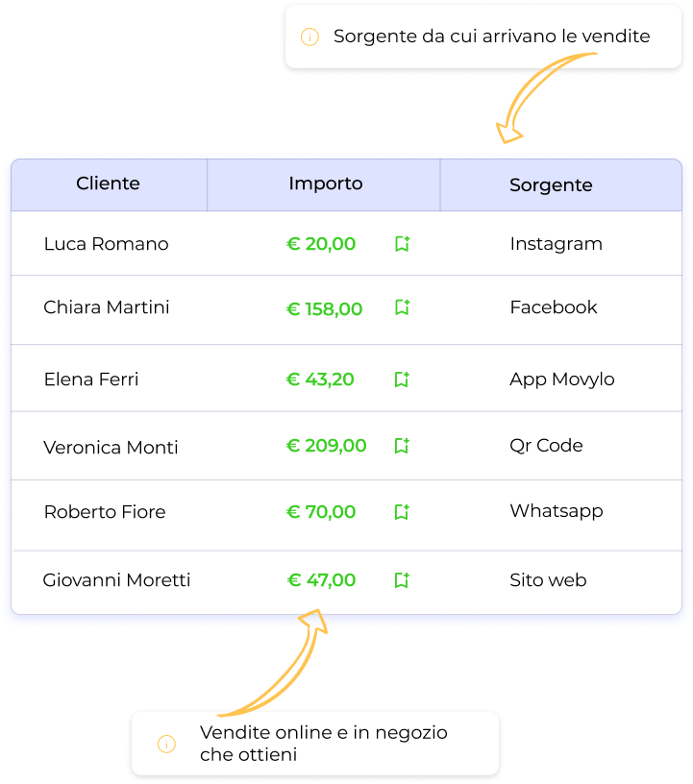This screenshot has height=784, width=693.
Task: Select the Cliente column header
Action: pos(109,185)
